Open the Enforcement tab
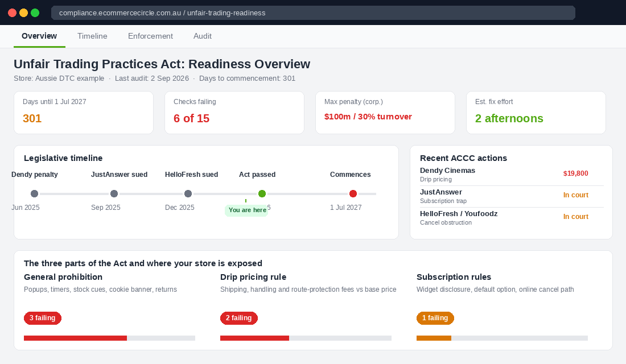The image size is (626, 364). click(x=150, y=36)
